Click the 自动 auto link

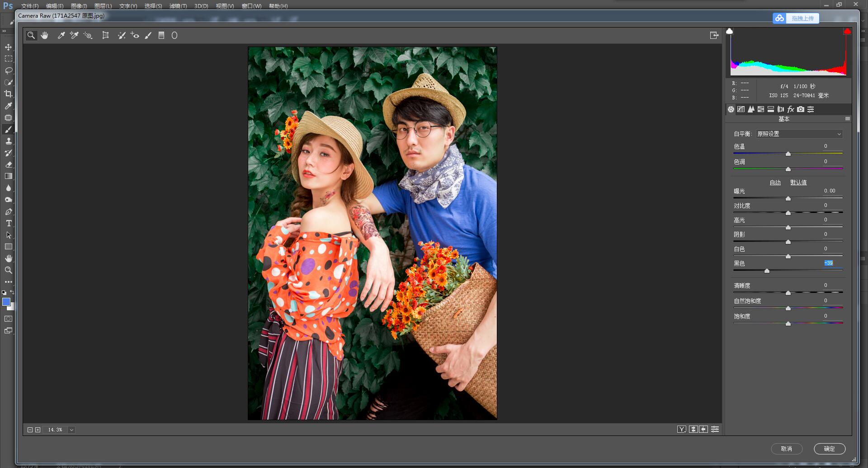pyautogui.click(x=775, y=183)
